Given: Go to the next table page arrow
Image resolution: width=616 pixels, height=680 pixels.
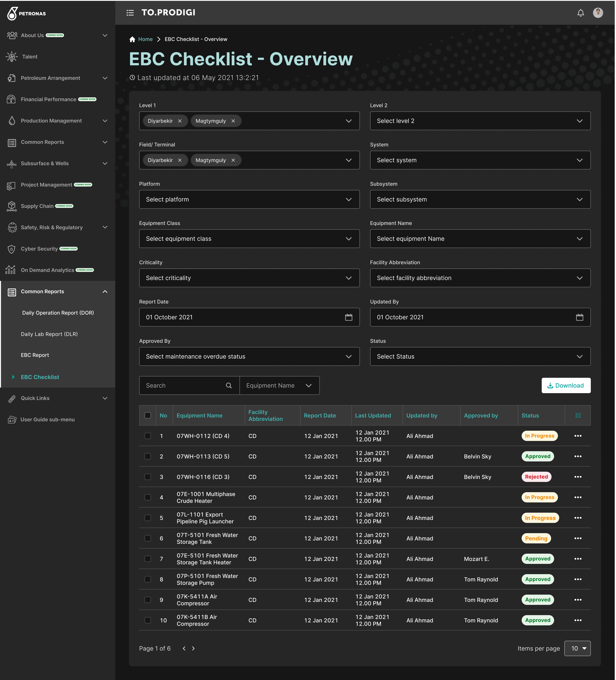Looking at the screenshot, I should (x=193, y=648).
